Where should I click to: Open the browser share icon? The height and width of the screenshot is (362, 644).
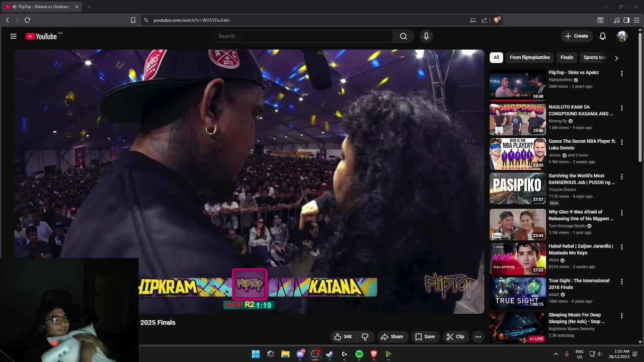(x=484, y=20)
